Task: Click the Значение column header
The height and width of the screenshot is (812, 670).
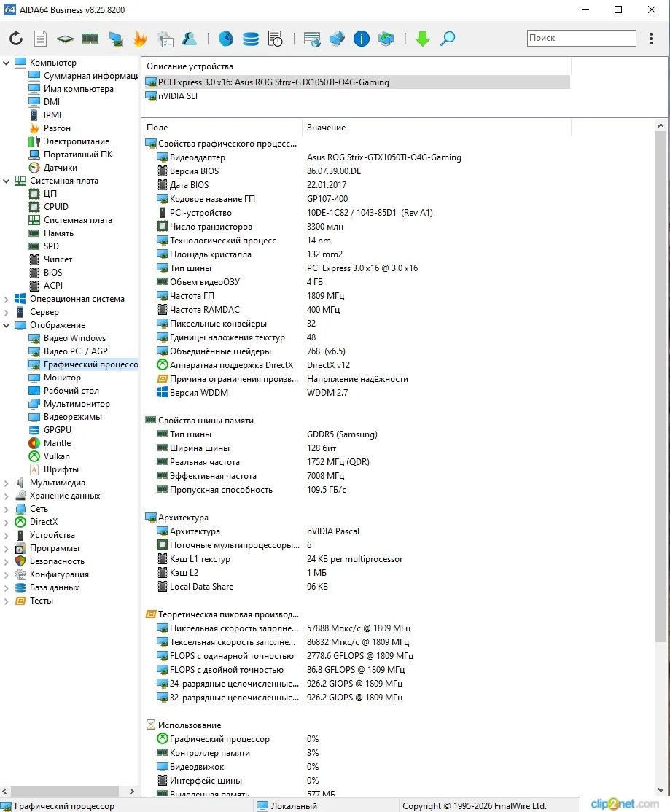Action: point(436,128)
